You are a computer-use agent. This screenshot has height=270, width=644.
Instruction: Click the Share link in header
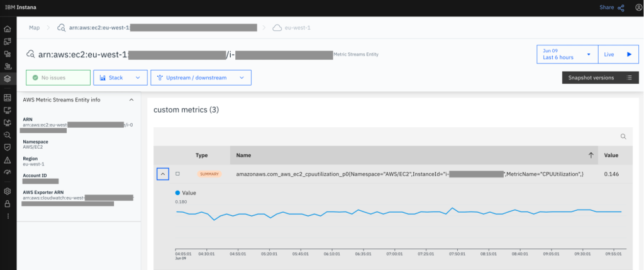point(607,8)
